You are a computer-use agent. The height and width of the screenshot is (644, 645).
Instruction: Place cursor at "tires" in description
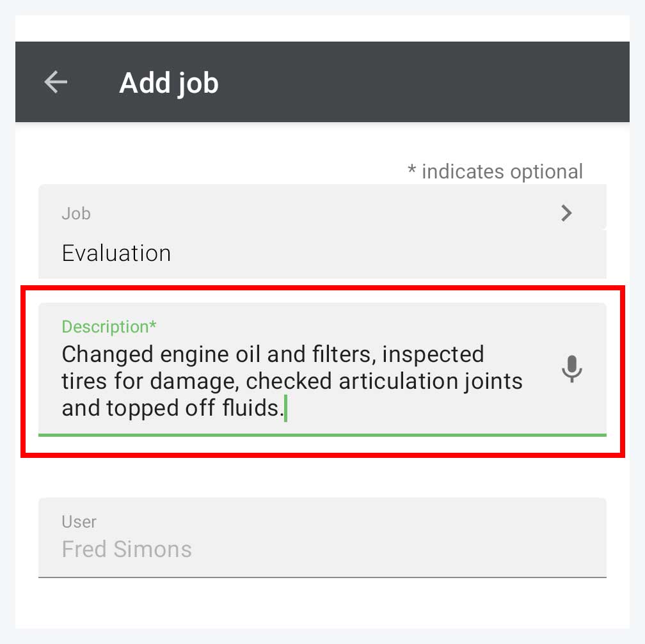(x=84, y=382)
